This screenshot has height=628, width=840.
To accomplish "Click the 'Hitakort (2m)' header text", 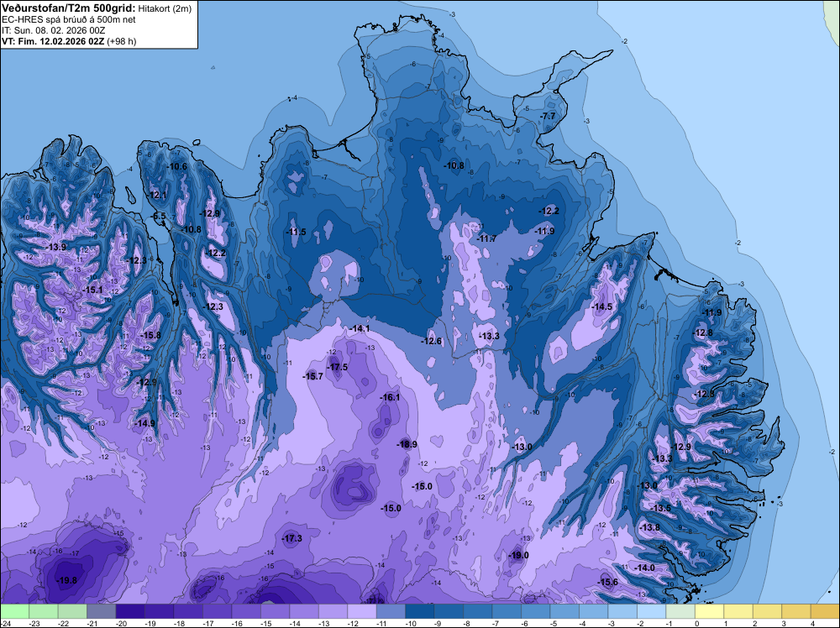I will 165,8.
